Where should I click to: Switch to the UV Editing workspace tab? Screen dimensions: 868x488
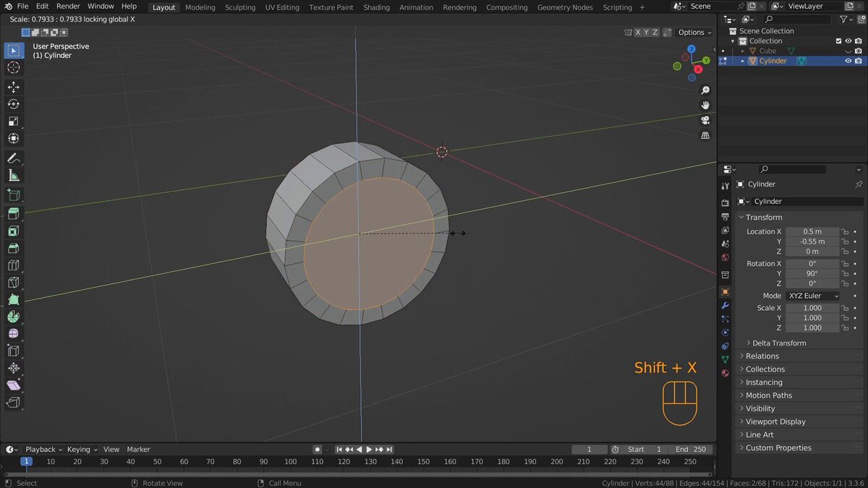282,7
